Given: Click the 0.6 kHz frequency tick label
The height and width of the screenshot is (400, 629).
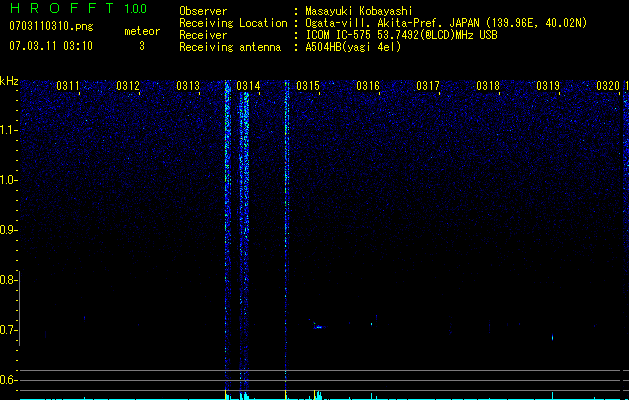Looking at the screenshot, I should [x=8, y=380].
